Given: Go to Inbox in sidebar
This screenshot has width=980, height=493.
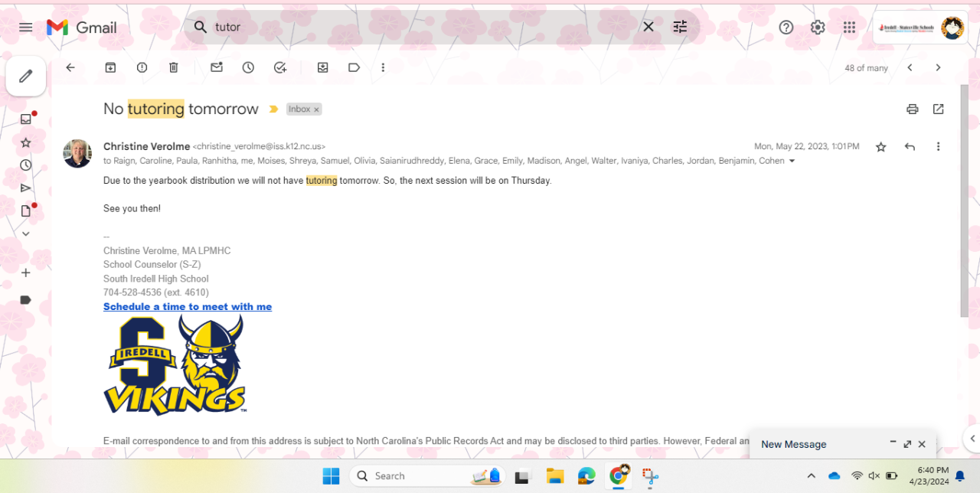Looking at the screenshot, I should tap(26, 119).
